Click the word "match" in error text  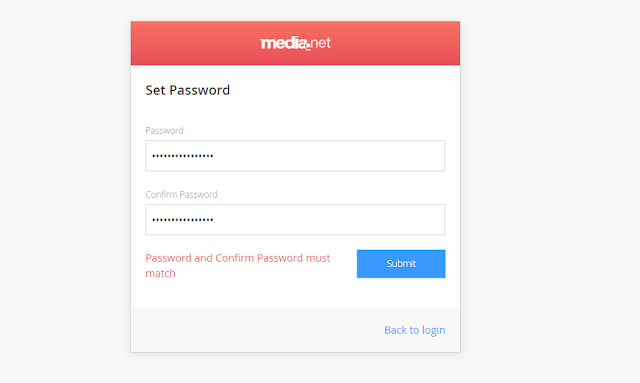160,273
